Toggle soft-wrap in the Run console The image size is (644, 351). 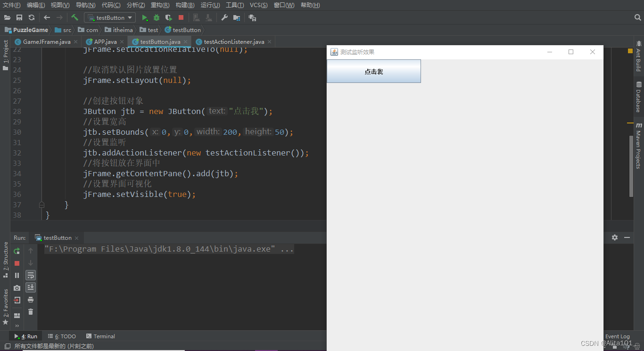coord(31,275)
